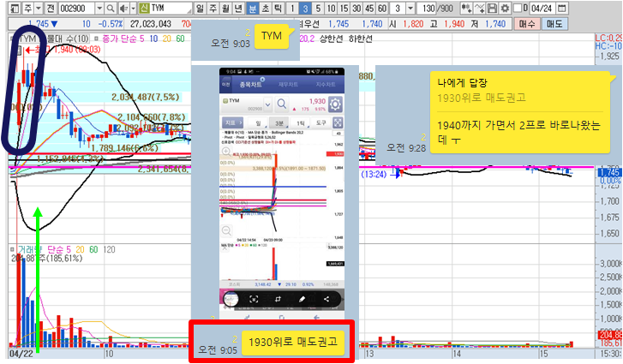This screenshot has width=623, height=364.
Task: Select tick 틱 chart period
Action: pos(279,8)
